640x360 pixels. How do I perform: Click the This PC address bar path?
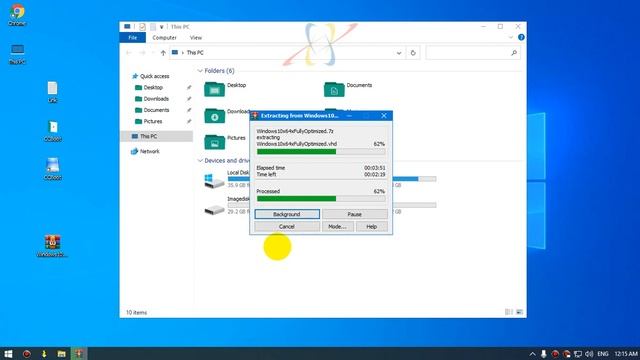195,53
